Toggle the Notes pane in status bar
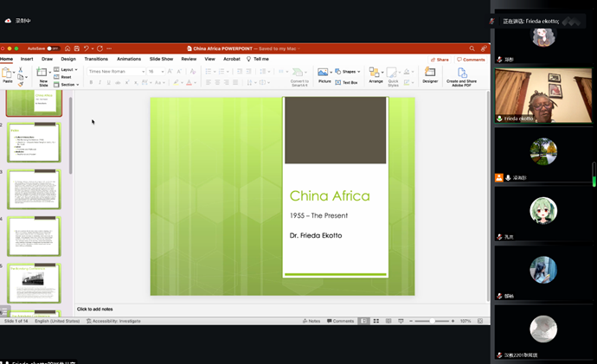Viewport: 597px width, 364px height. [311, 321]
